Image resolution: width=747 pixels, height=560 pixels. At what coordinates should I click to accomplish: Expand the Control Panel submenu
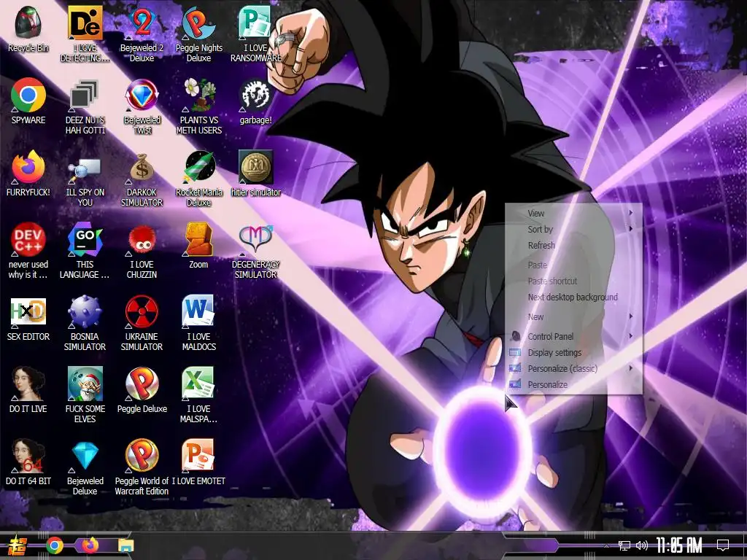pyautogui.click(x=573, y=336)
